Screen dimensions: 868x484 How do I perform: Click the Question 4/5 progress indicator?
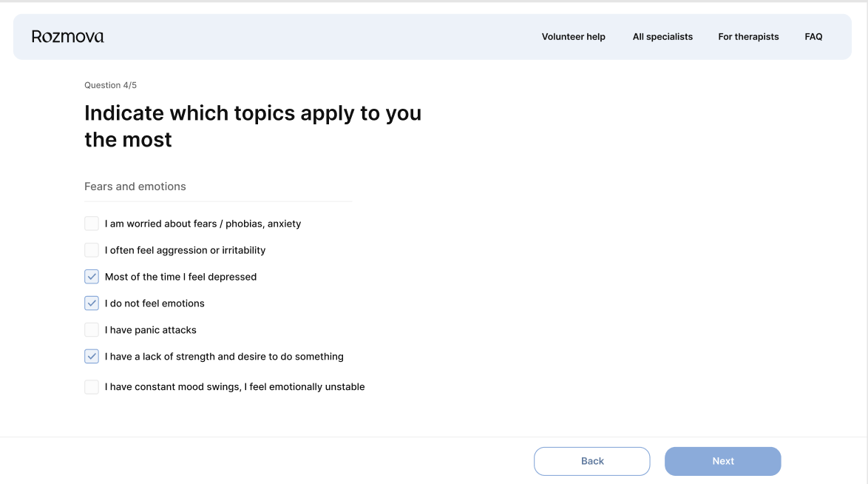coord(110,85)
